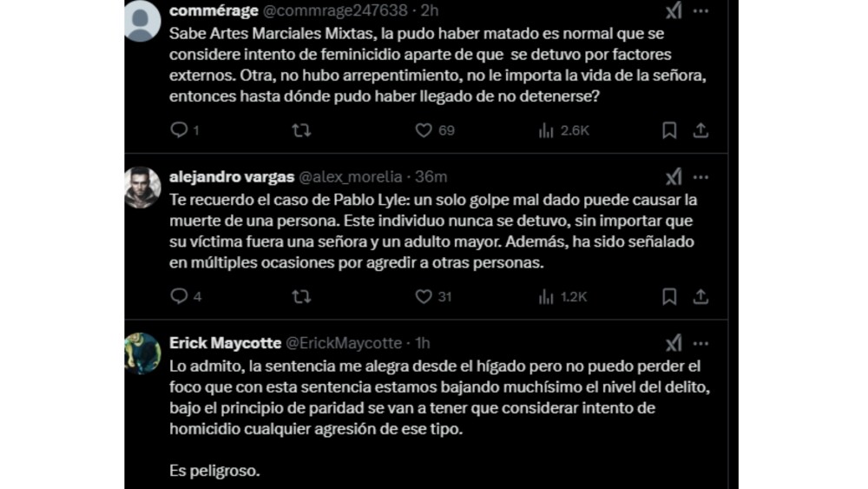Open @ErickMaycotte profile handle link
This screenshot has width=868, height=489.
coord(344,343)
